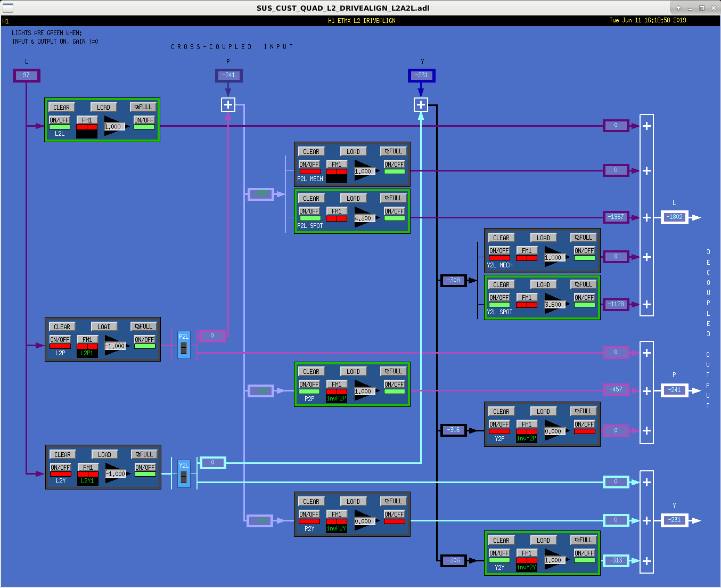The height and width of the screenshot is (588, 721).
Task: Open the FULL menu of the P2Y filter
Action: pos(394,501)
